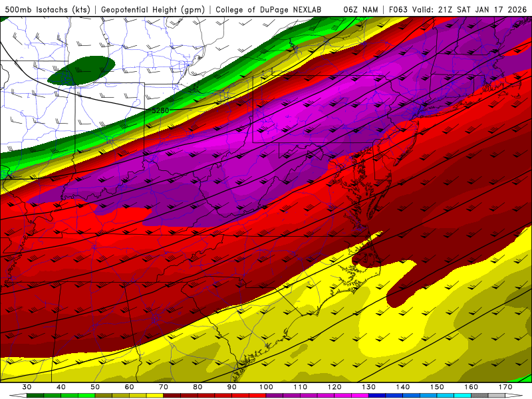Click the legend value 70
Image resolution: width=532 pixels, height=399 pixels.
[x=164, y=387]
